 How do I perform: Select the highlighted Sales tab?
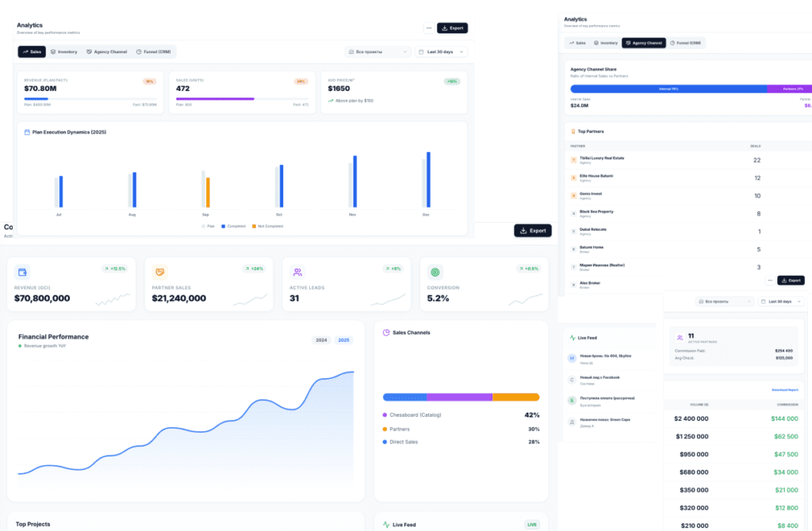tap(33, 52)
